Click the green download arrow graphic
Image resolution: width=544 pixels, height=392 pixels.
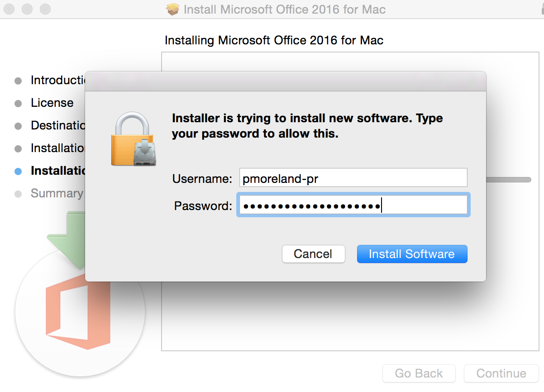coord(67,238)
